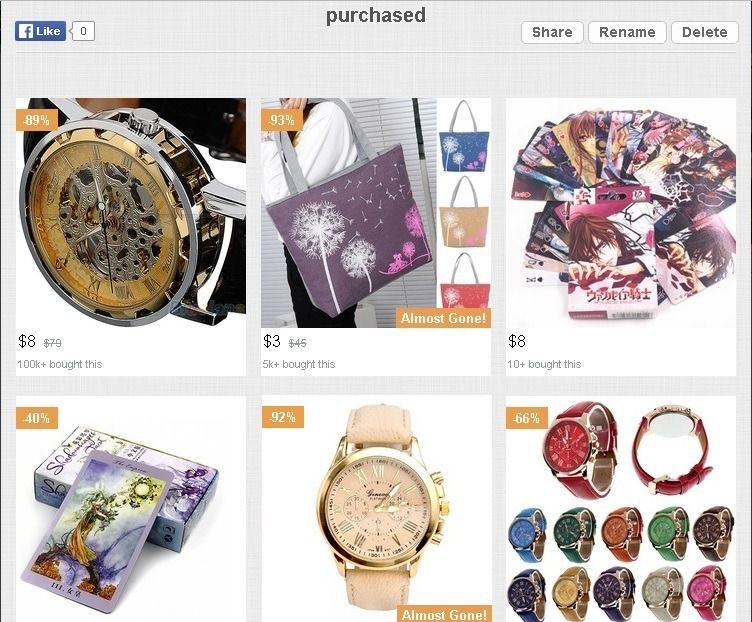Delete the purchased wishlist
This screenshot has width=752, height=622.
click(705, 32)
